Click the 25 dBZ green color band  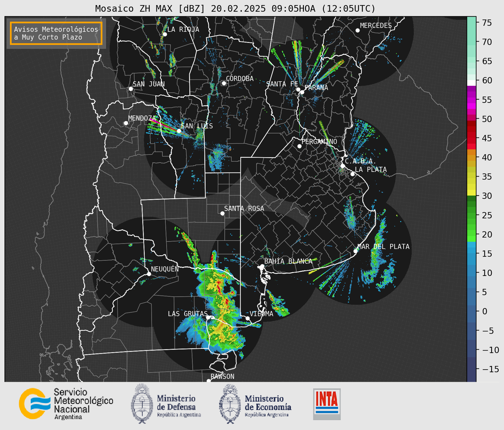(x=471, y=215)
